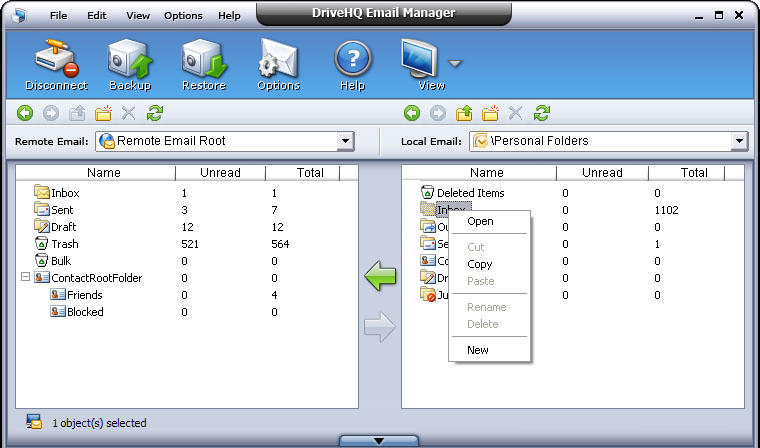Open the Options menu in menu bar

(x=183, y=16)
